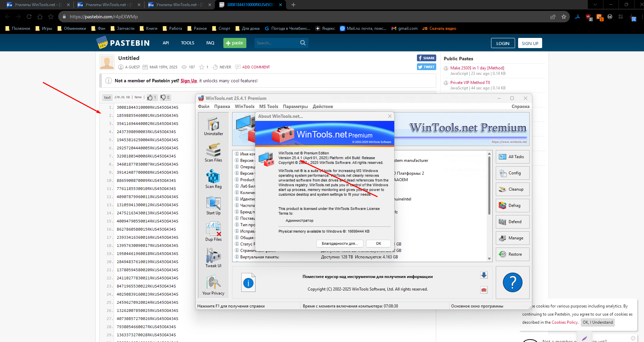644x342 pixels.
Task: Open the Start Up manager
Action: tap(214, 206)
